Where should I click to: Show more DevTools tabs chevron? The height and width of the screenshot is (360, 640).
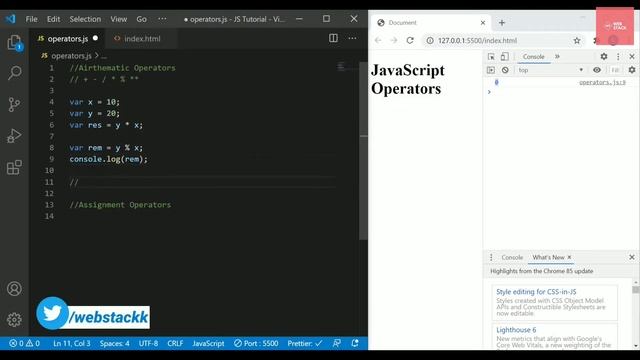click(557, 57)
